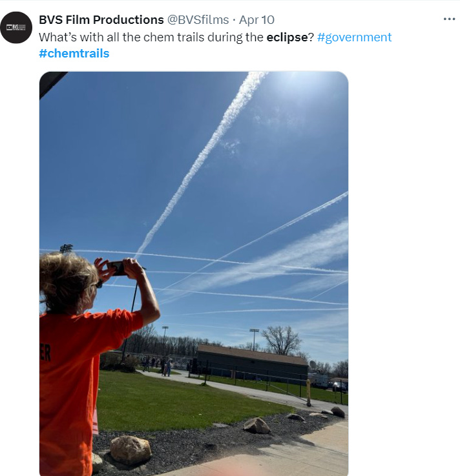Click the @BVSfilms handle
This screenshot has height=476, width=460.
[x=198, y=20]
